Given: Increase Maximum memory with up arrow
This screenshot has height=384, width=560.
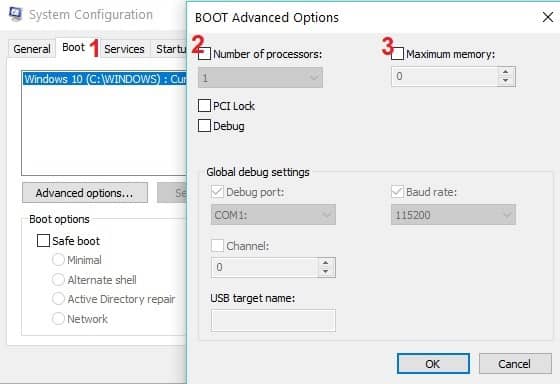Looking at the screenshot, I should tap(505, 72).
